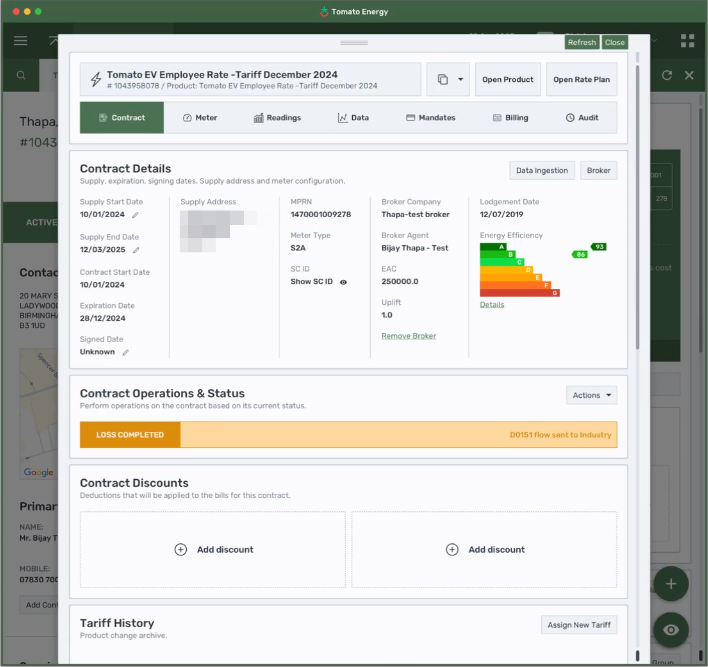The height and width of the screenshot is (667, 708).
Task: Click the Data Ingestion button
Action: [x=542, y=171]
